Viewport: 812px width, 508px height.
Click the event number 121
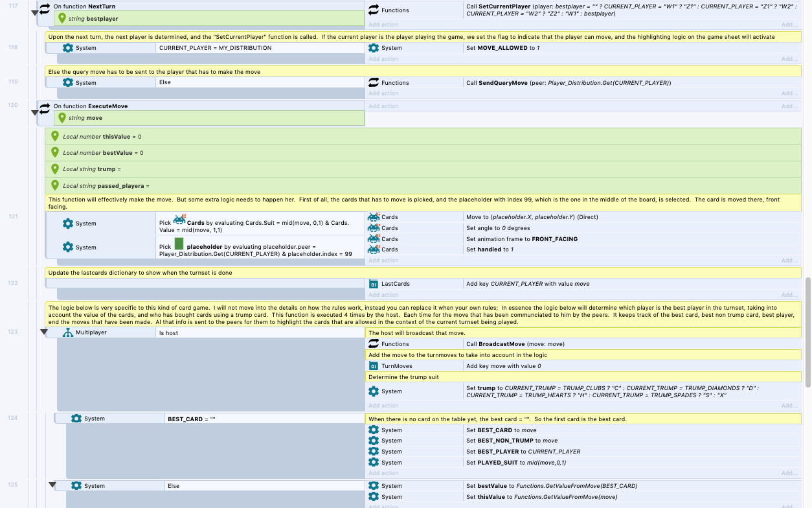tap(13, 216)
